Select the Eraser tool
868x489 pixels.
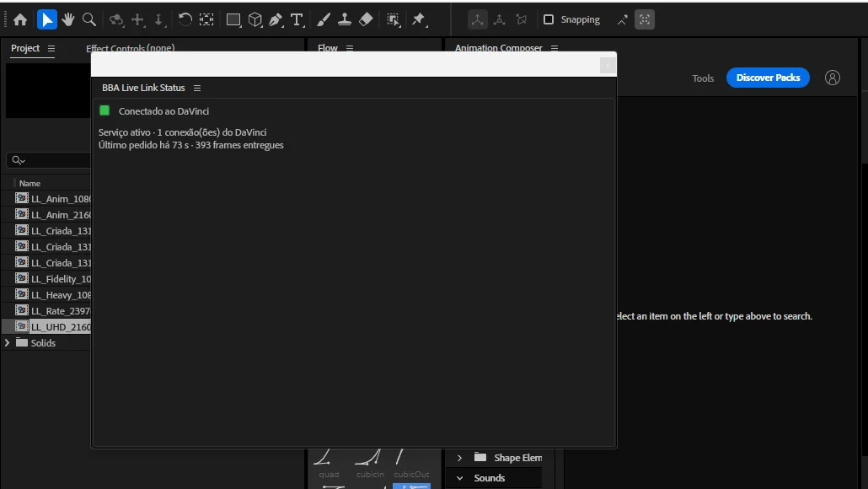366,20
